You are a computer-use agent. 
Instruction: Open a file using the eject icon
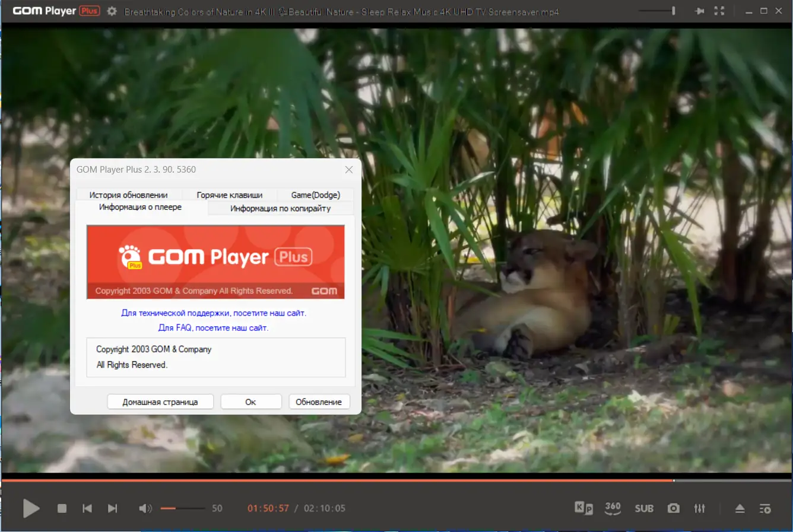pos(740,508)
